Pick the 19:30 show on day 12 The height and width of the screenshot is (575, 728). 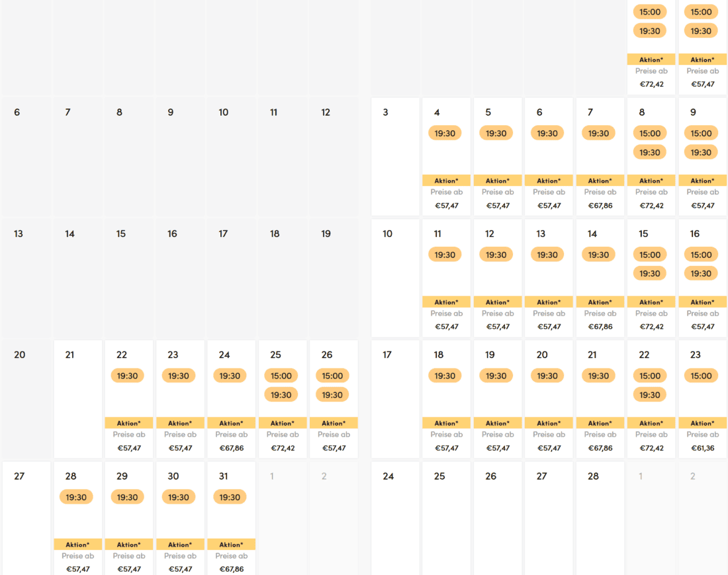point(496,255)
